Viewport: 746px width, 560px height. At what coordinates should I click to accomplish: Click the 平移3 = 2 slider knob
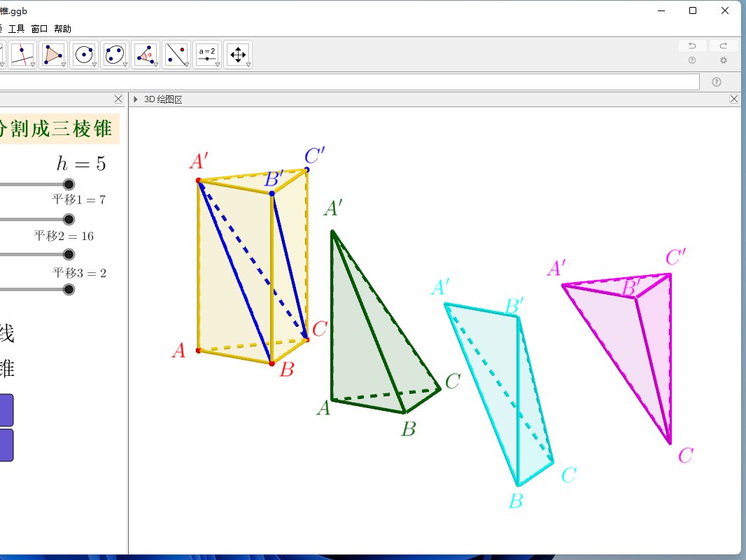[69, 289]
